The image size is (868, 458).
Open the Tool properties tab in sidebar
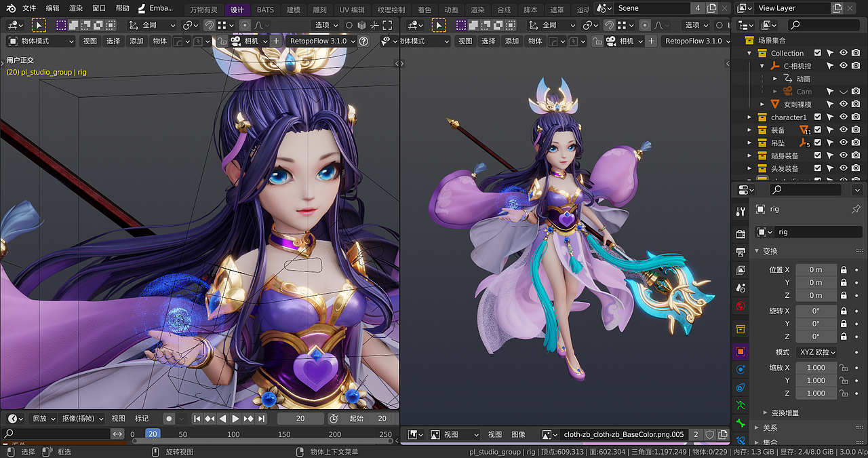741,212
